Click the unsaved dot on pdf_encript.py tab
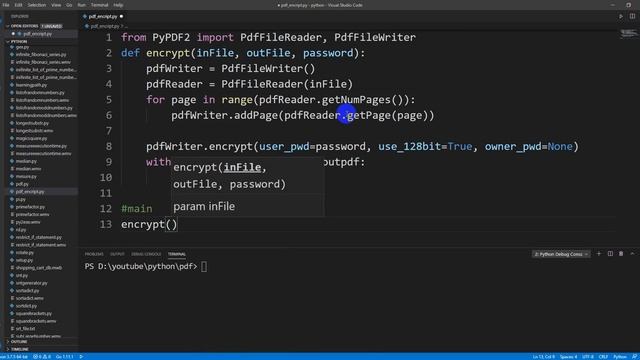 coord(121,16)
